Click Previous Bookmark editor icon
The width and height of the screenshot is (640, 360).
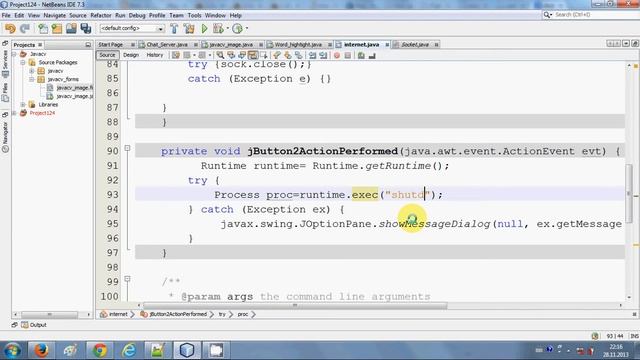coord(277,55)
